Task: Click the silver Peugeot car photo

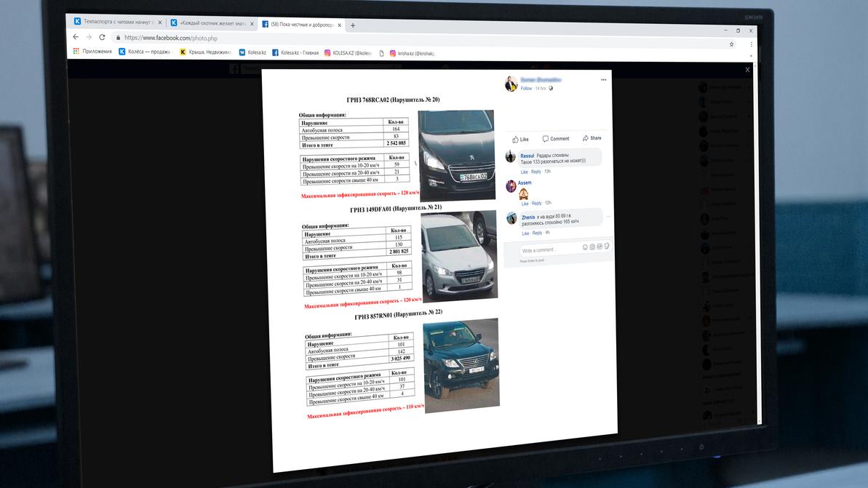Action: point(459,256)
